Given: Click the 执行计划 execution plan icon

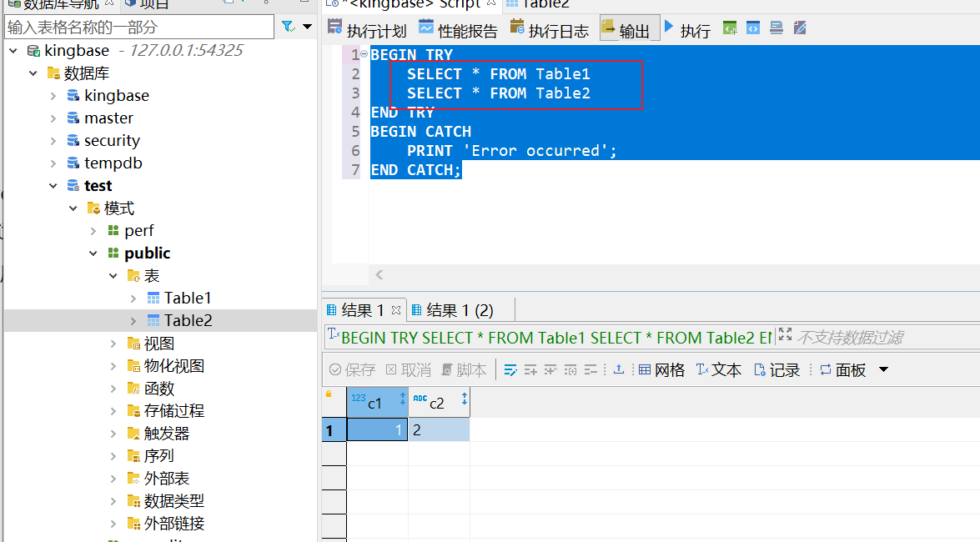Looking at the screenshot, I should click(x=335, y=28).
